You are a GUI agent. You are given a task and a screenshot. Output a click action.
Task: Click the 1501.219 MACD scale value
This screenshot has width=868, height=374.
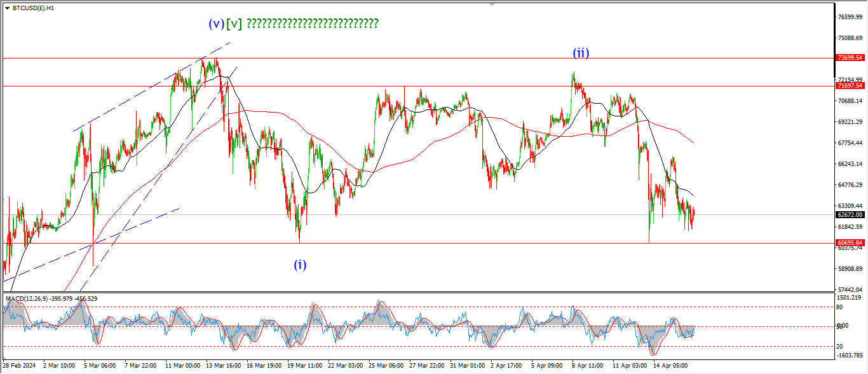click(x=850, y=298)
